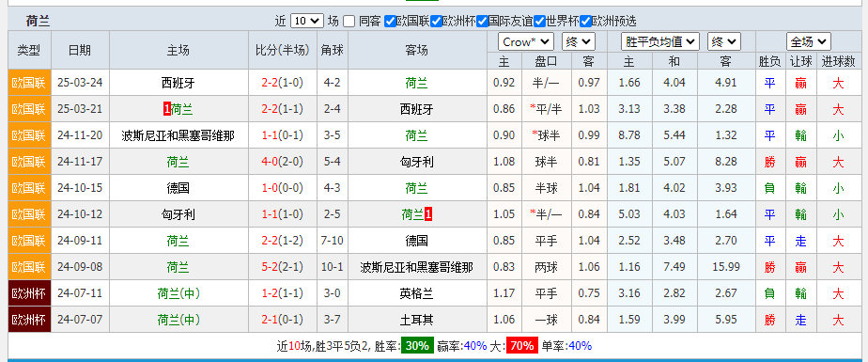The height and width of the screenshot is (362, 868).
Task: Click 匈牙利 away team in 24-11-17 row
Action: [x=417, y=162]
